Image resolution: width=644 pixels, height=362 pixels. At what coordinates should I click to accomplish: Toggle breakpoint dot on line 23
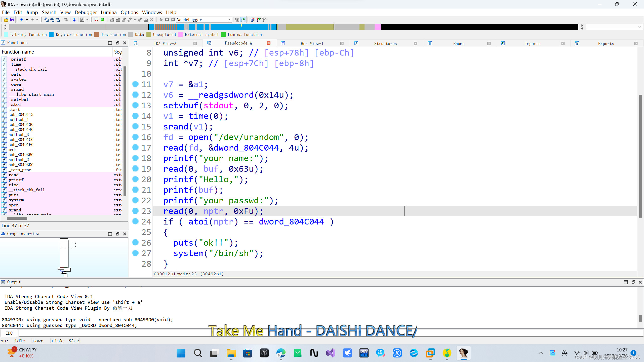tap(135, 211)
